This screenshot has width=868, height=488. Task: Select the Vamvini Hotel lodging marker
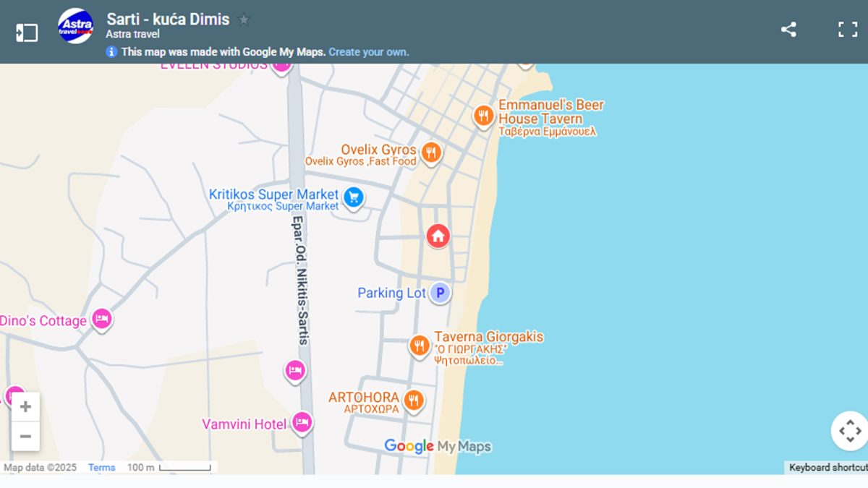pyautogui.click(x=302, y=422)
